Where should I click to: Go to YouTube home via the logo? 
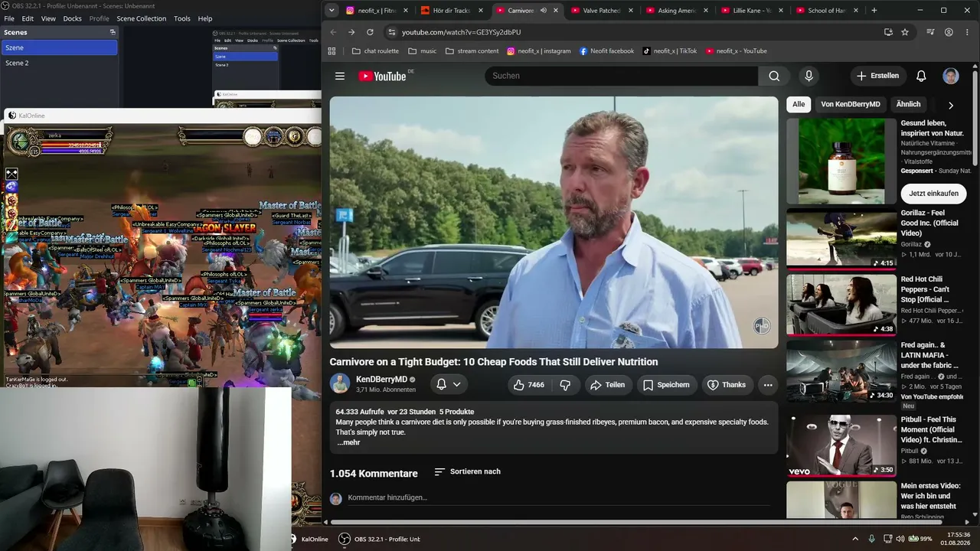382,76
